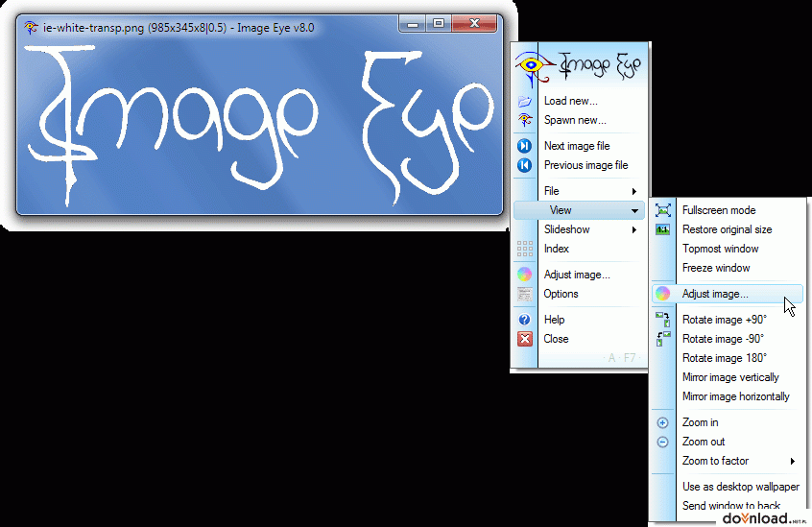Click the displayed Image Eye logo picture
The height and width of the screenshot is (527, 812).
pos(259,127)
